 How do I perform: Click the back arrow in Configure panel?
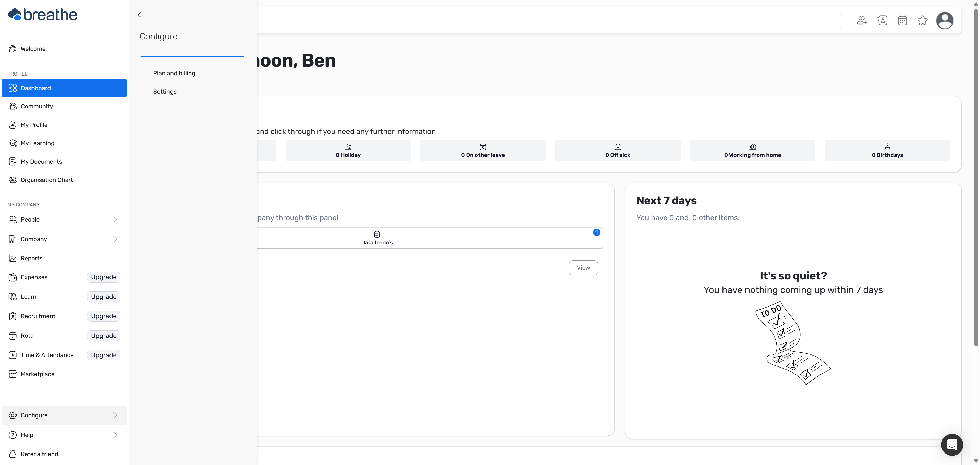point(140,15)
